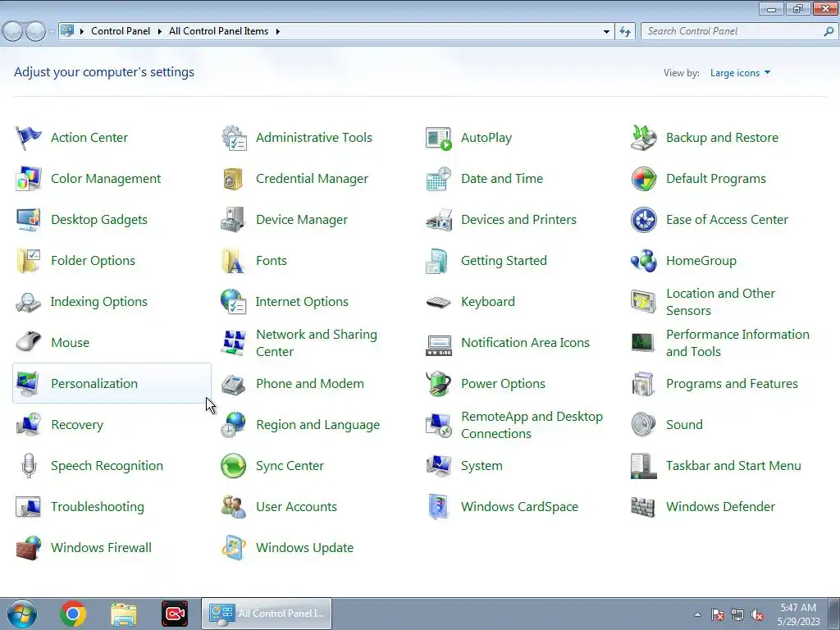Click the Speech Recognition microphone icon
Viewport: 840px width, 630px height.
point(29,466)
